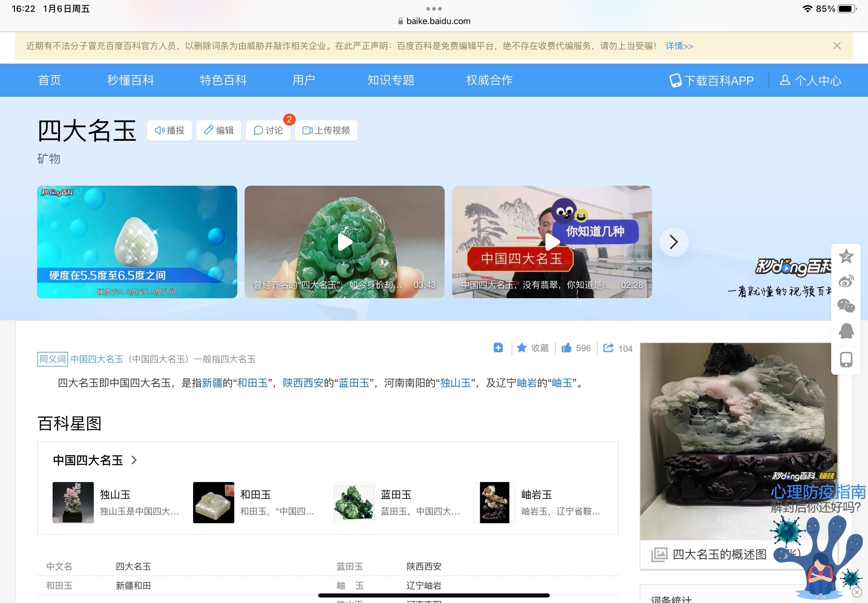
Task: Open 权威合作 navigation item
Action: point(490,80)
